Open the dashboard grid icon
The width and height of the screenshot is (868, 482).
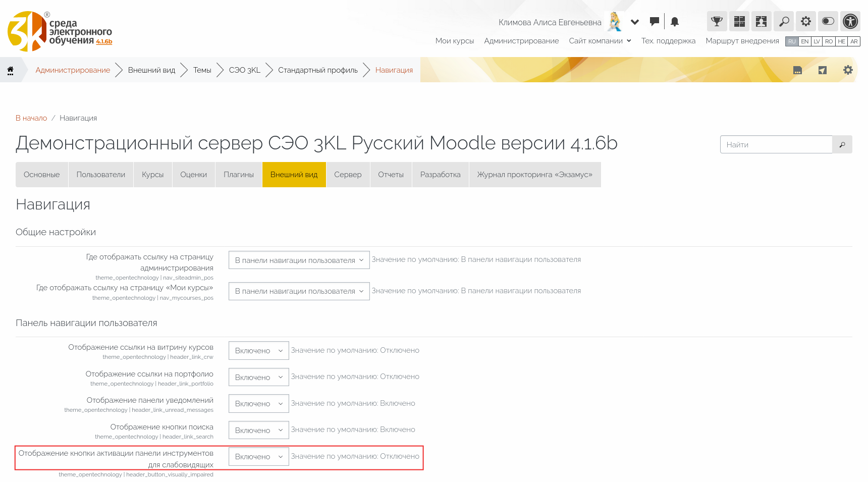coord(739,21)
